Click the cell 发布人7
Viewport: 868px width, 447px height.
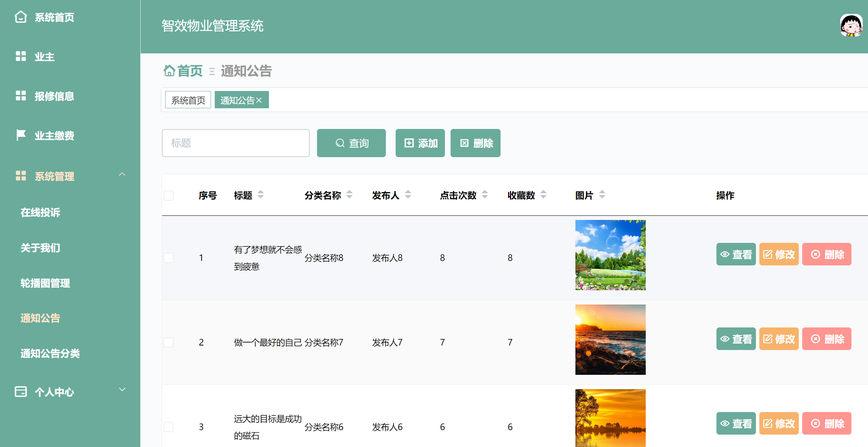(387, 342)
